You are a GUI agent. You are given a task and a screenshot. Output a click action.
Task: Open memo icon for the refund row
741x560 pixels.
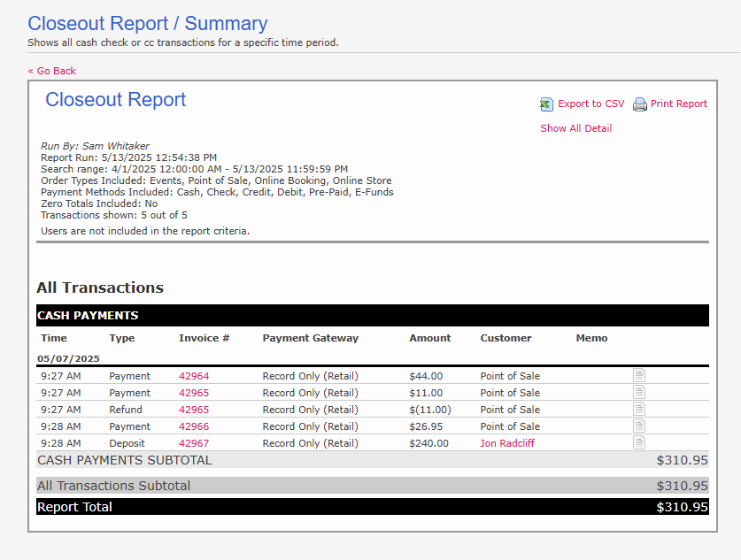point(639,410)
